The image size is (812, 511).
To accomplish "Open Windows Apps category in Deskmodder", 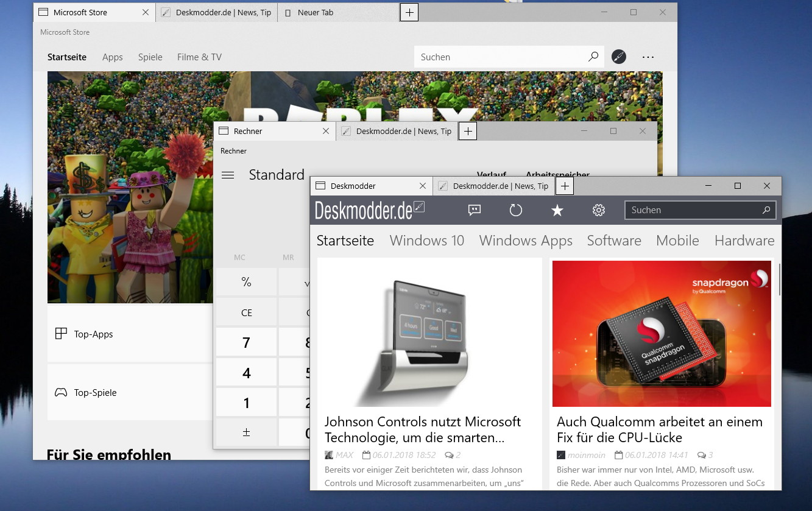I will pos(526,241).
